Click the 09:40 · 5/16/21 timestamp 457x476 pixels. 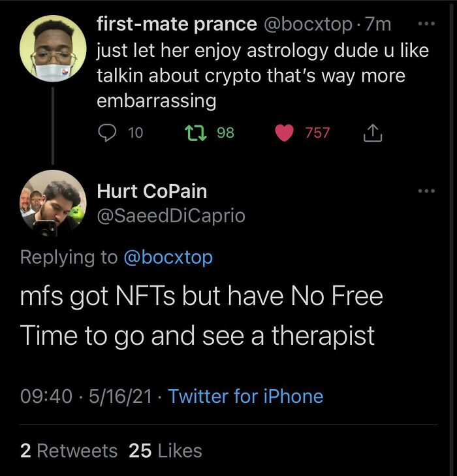pyautogui.click(x=87, y=396)
